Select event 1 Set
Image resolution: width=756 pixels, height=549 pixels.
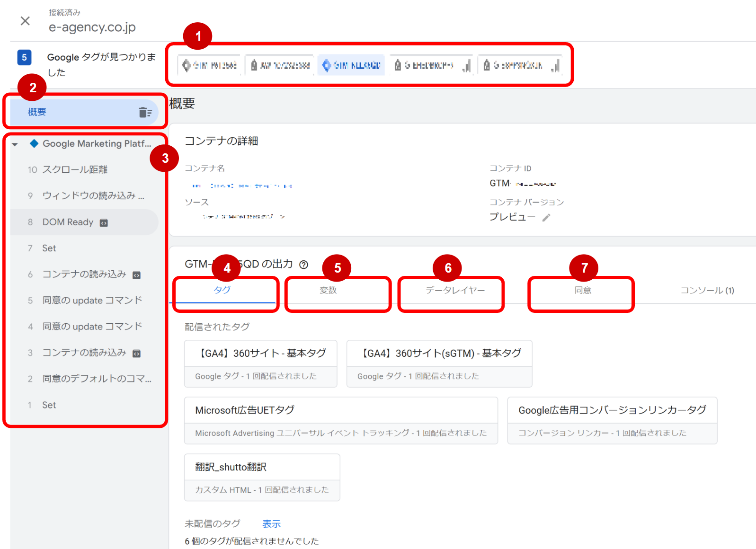84,405
